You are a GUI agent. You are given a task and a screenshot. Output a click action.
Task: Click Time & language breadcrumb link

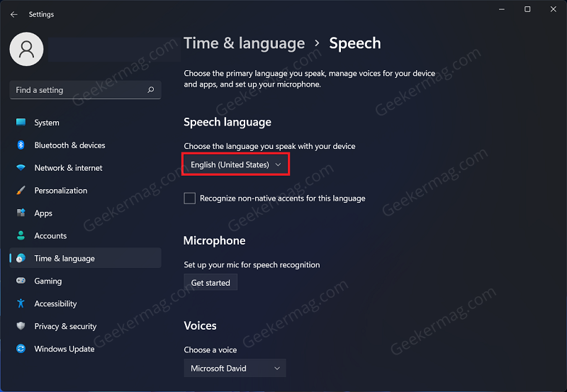pos(244,43)
